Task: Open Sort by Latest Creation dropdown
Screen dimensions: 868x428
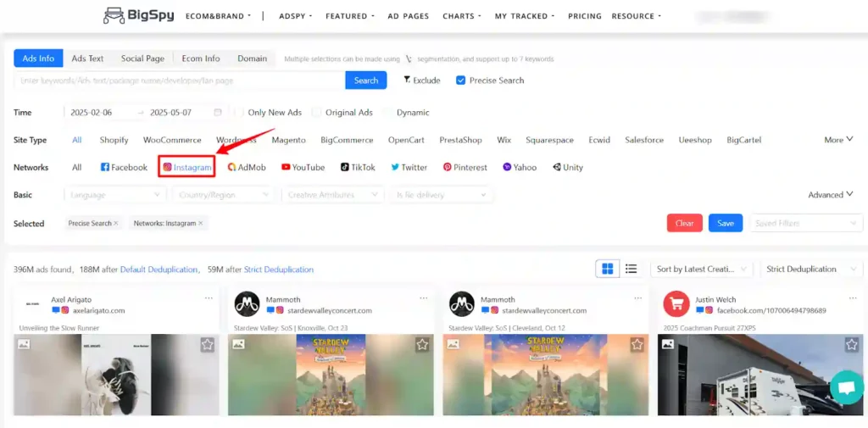Action: [x=701, y=270]
